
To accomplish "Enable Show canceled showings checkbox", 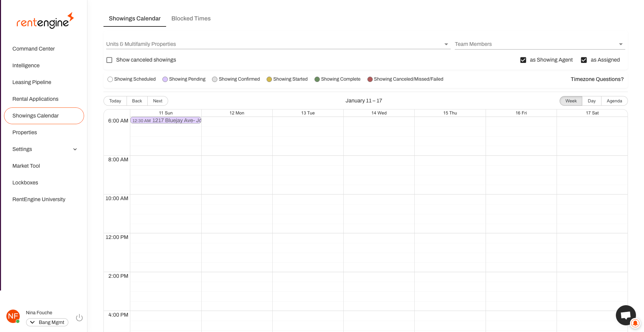I will click(x=109, y=60).
